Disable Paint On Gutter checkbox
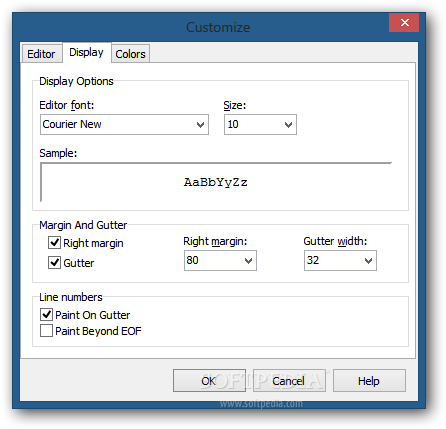Screen dimensions: 446x429 pos(46,314)
